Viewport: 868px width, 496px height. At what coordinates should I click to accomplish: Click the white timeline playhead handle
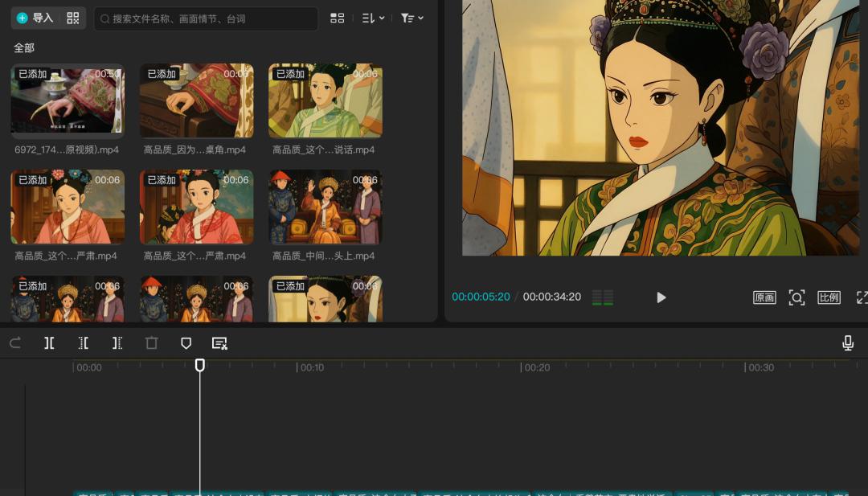click(200, 365)
